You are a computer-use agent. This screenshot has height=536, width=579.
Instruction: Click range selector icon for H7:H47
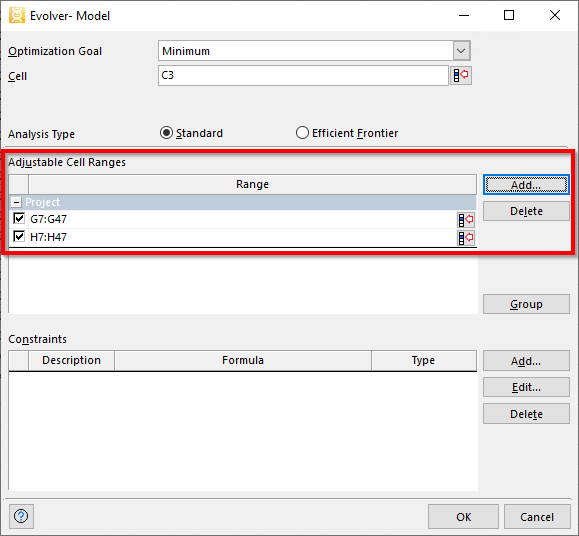[x=466, y=238]
